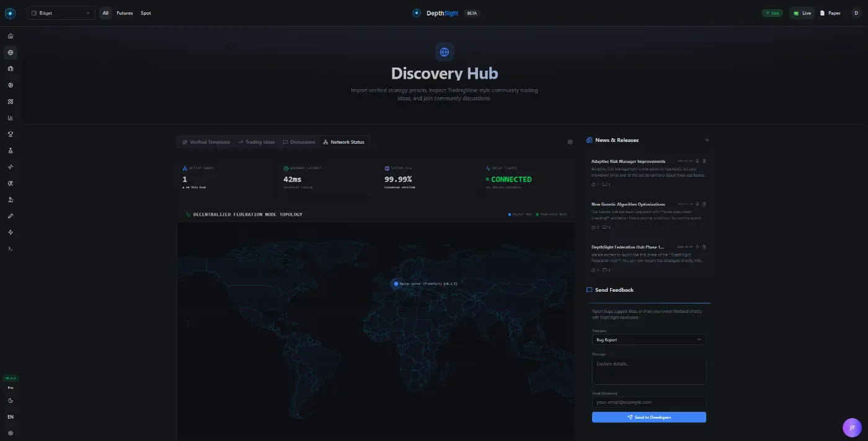Pin the DepthSight Federation Hub post
The width and height of the screenshot is (868, 441).
pos(697,247)
